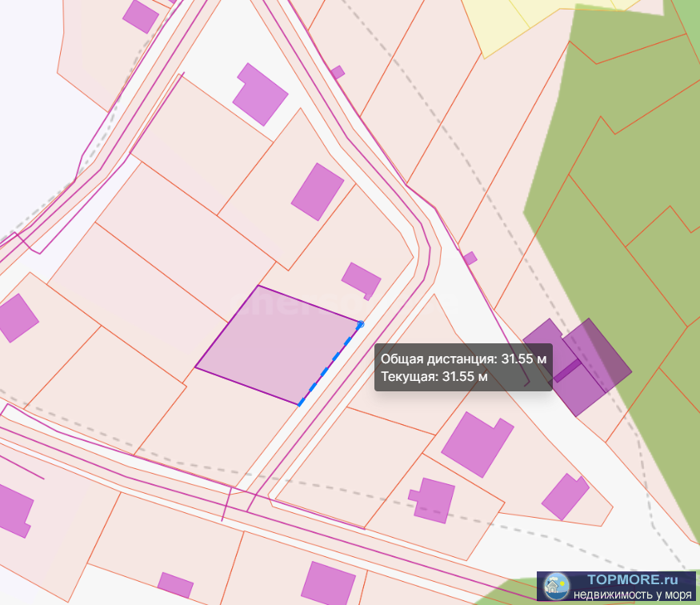Screen dimensions: 700x605
Task: Click the lower start point of measurement line
Action: click(x=299, y=404)
